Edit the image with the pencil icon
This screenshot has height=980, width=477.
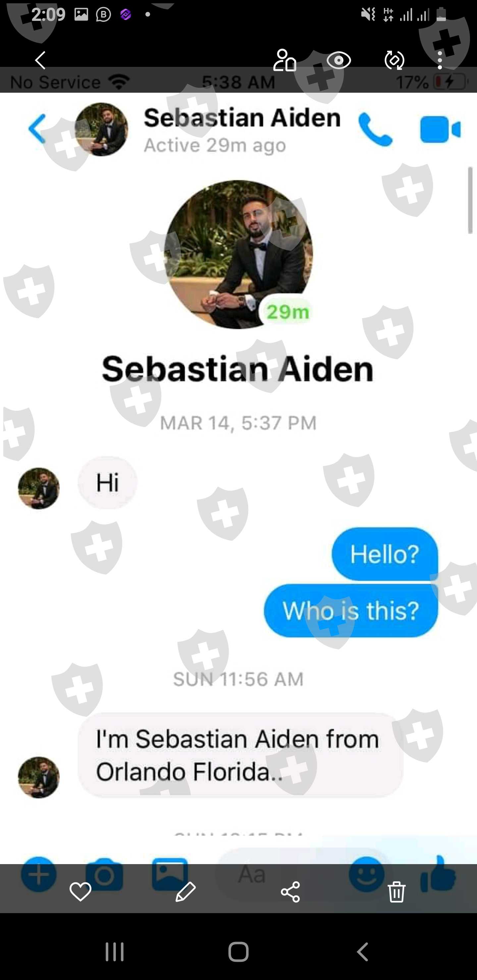pyautogui.click(x=185, y=891)
